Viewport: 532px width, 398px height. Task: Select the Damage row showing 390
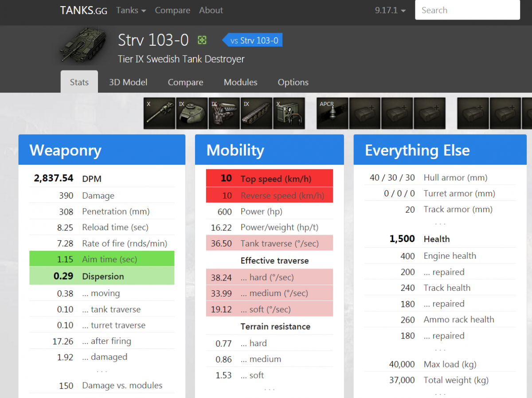(102, 195)
